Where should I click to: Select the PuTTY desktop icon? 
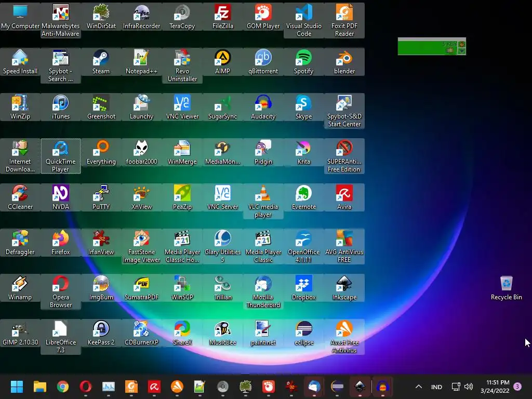tap(101, 197)
